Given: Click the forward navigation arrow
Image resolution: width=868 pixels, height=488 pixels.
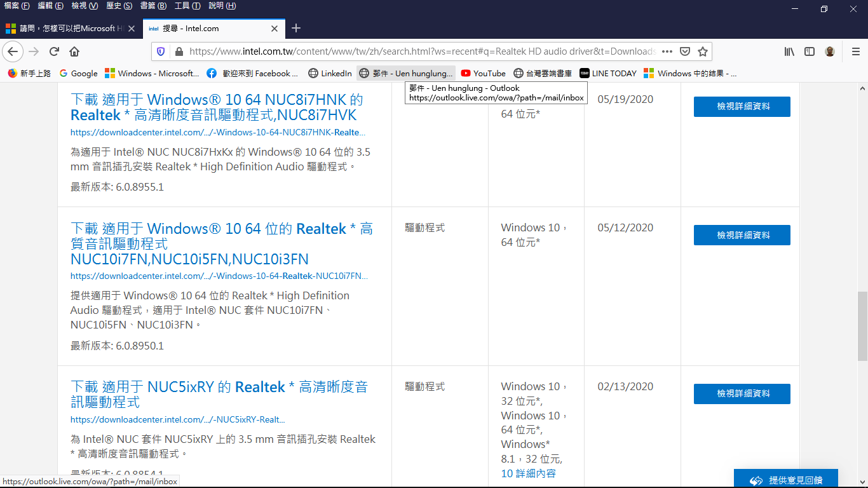Looking at the screenshot, I should (34, 51).
